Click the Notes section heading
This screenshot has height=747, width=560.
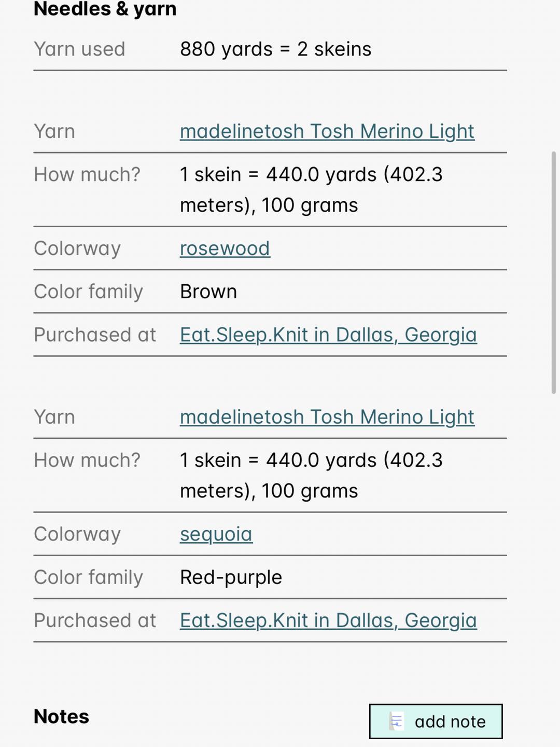[x=61, y=716]
